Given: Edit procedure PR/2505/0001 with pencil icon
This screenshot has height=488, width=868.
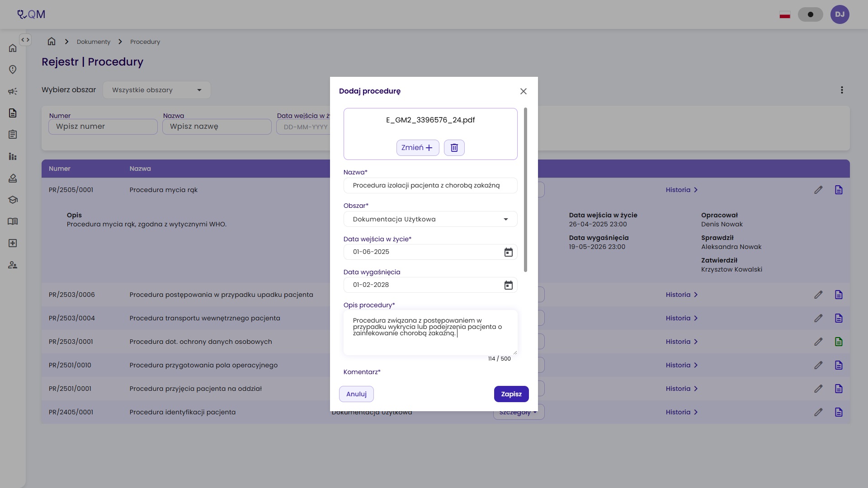Looking at the screenshot, I should (818, 190).
